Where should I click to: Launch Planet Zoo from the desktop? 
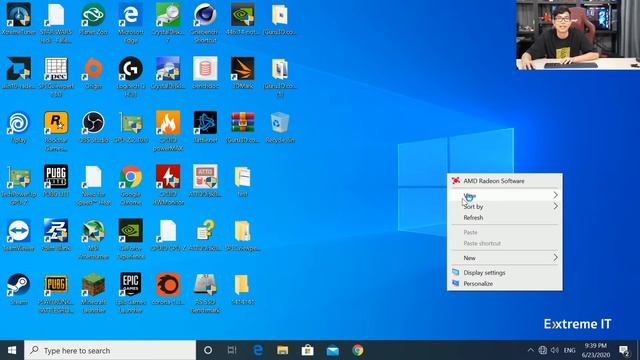pos(93,19)
